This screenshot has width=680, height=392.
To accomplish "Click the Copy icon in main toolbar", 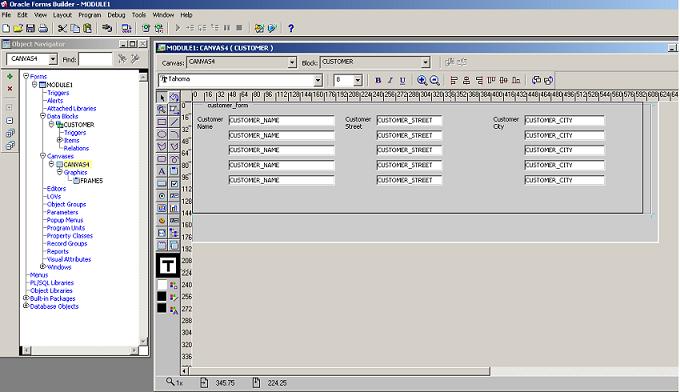I will point(75,28).
